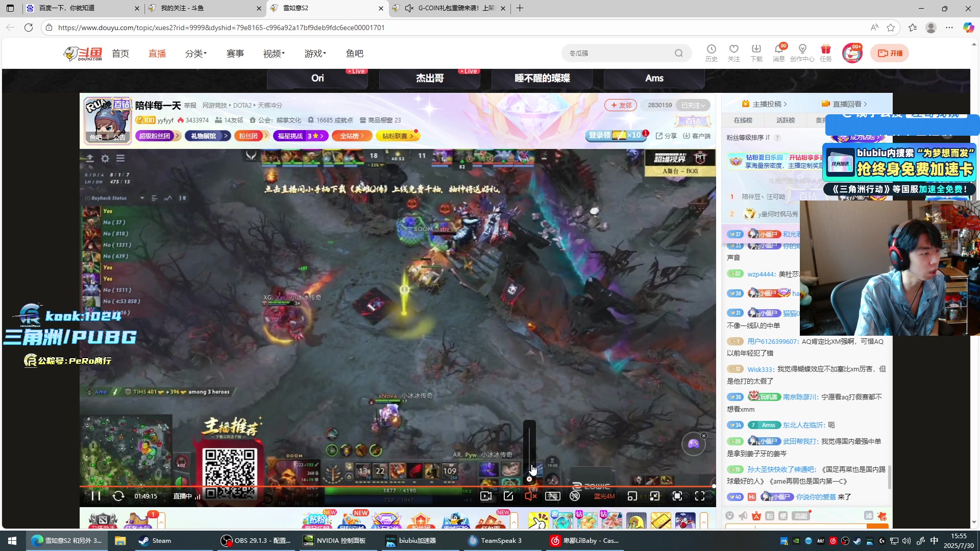Open the 消息 notifications bell
This screenshot has width=980, height=551.
779,53
